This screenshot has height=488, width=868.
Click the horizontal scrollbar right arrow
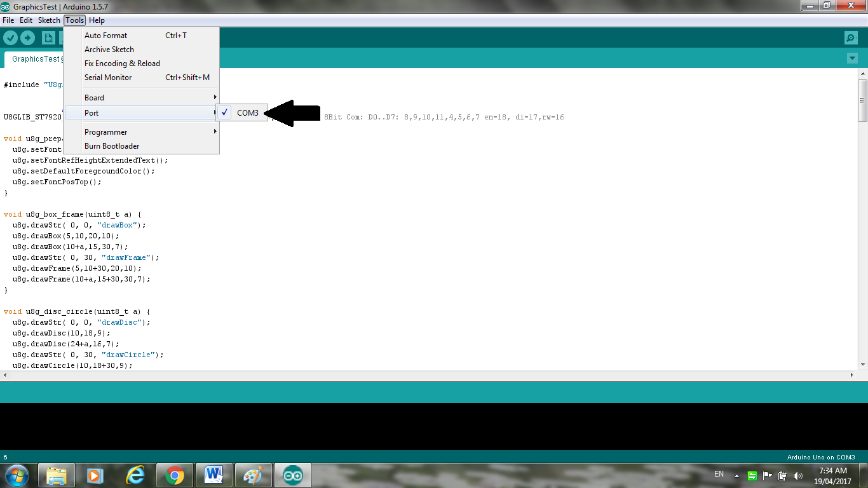[853, 375]
